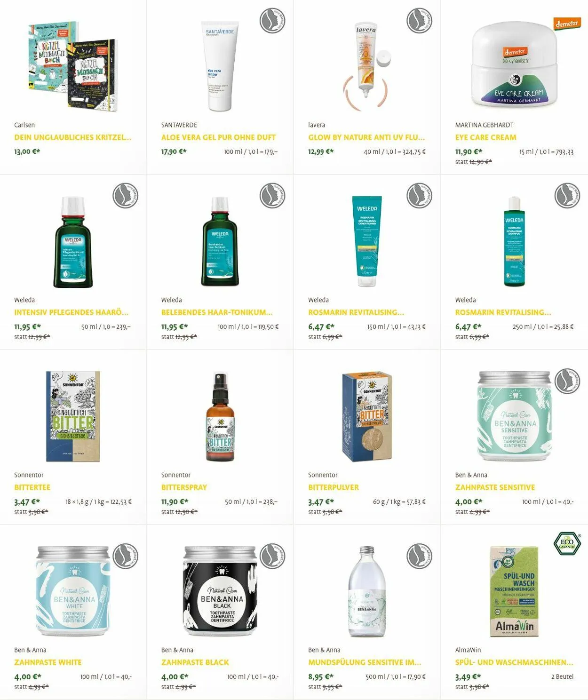Viewport: 588px width, 700px height.
Task: Open the Bittertee product title
Action: pos(32,487)
